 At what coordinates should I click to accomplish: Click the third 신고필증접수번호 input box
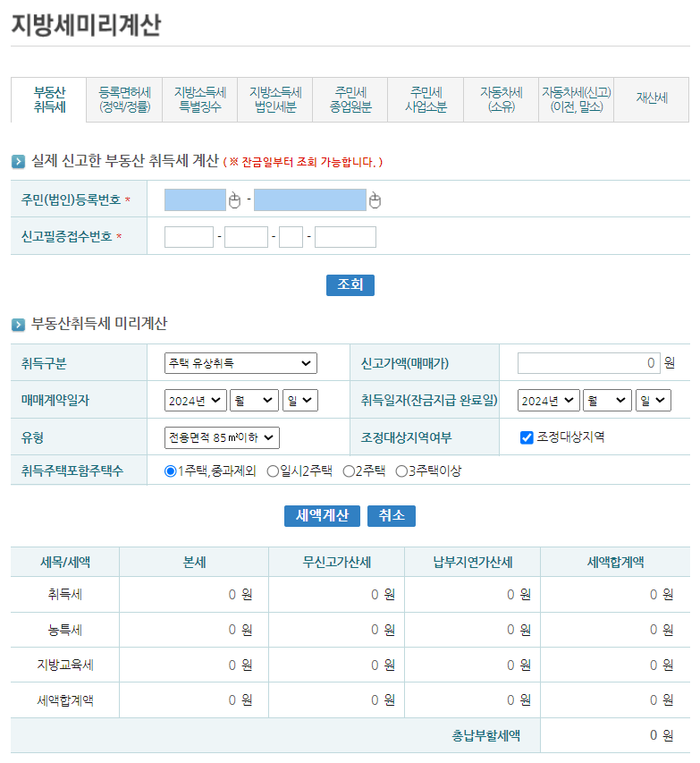[291, 237]
